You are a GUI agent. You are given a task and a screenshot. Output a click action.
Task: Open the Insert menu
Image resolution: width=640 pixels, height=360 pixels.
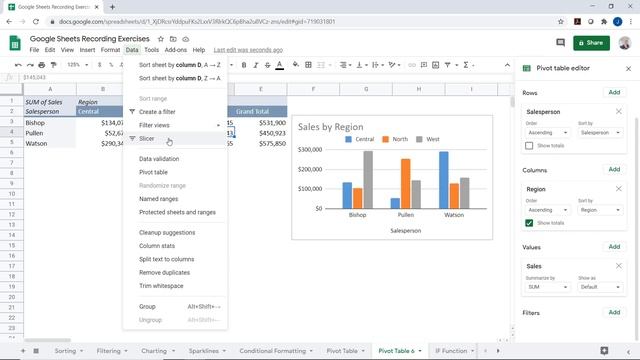(87, 50)
